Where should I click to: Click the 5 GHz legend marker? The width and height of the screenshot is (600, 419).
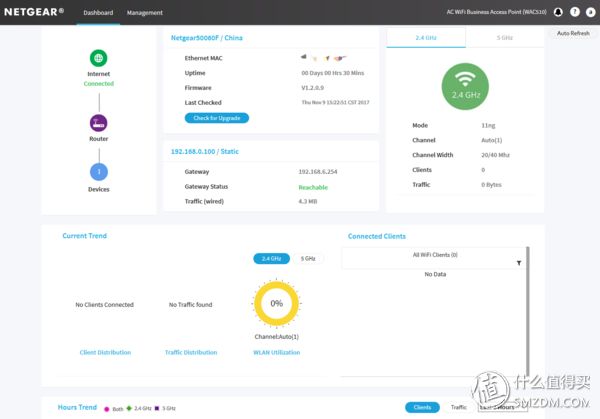157,408
